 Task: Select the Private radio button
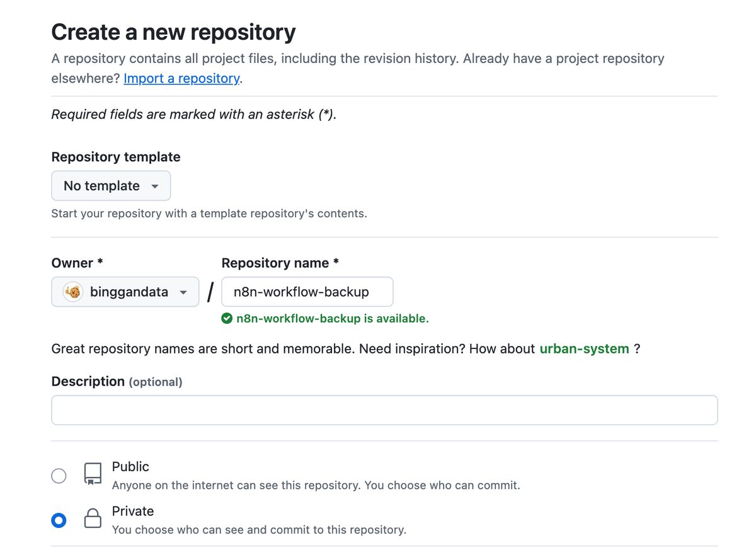(59, 520)
